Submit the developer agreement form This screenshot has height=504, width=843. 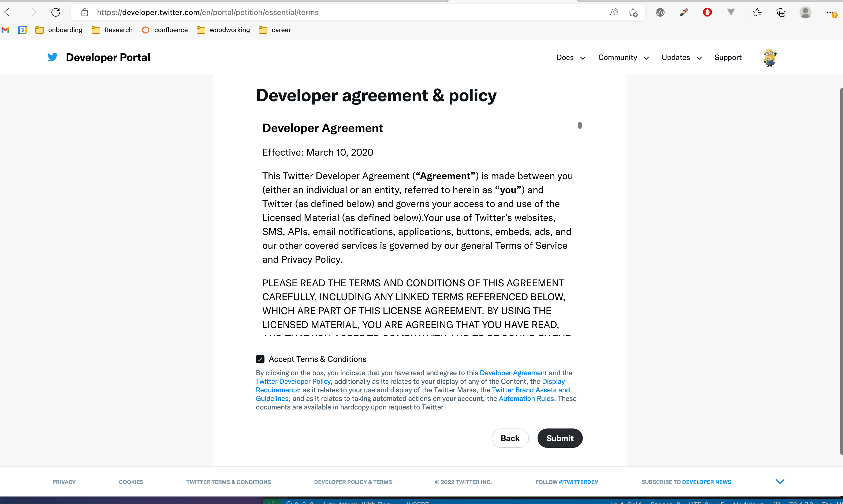[560, 438]
